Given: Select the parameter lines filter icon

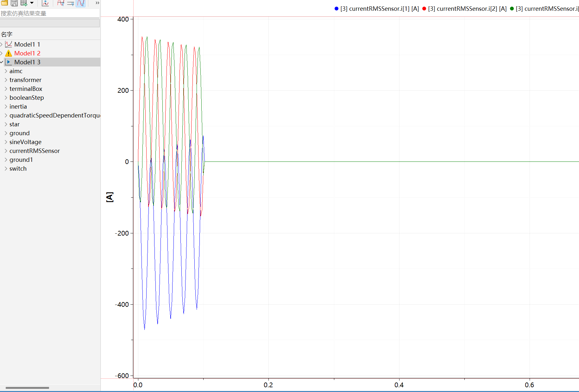Looking at the screenshot, I should click(71, 3).
